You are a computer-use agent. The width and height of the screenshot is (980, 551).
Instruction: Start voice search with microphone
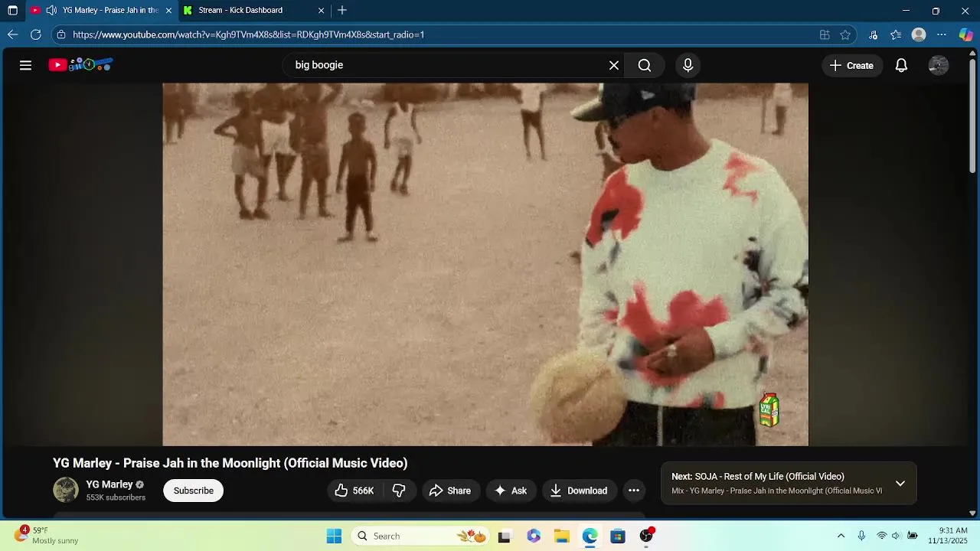[x=688, y=65]
